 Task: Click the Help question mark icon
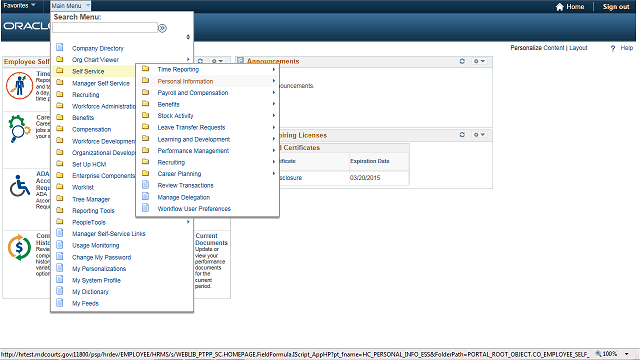click(613, 48)
